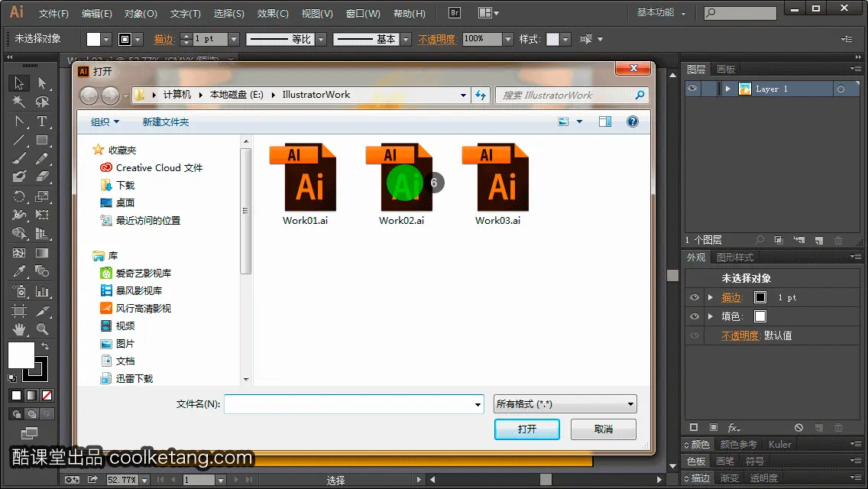Swap fill and stroke arrows
Screen dimensions: 868x489
(45, 346)
